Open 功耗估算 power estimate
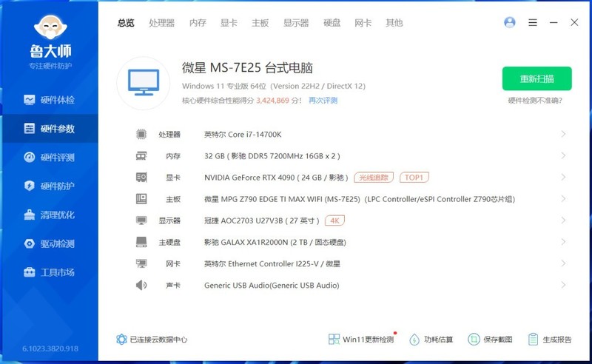592x364 pixels. coord(431,339)
